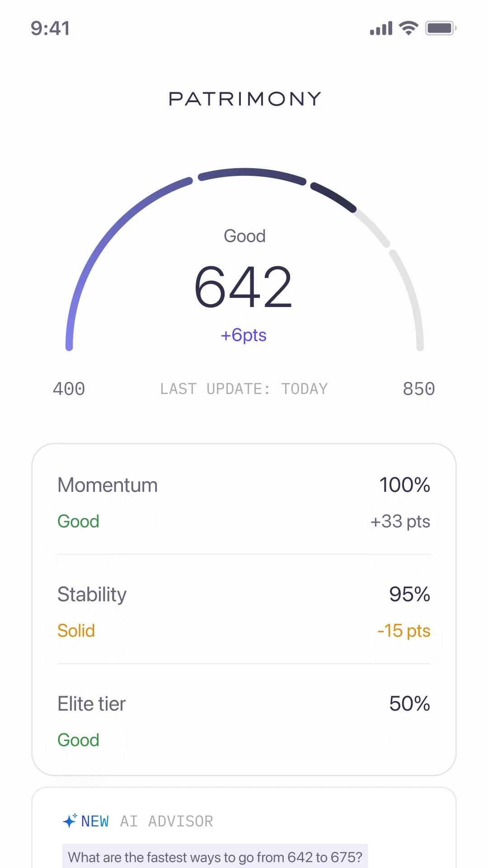This screenshot has width=488, height=868.
Task: Tap the LAST UPDATE: TODAY label
Action: [244, 389]
